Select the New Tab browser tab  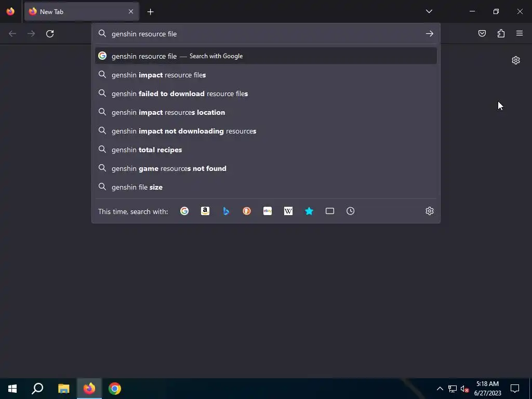[x=82, y=11]
